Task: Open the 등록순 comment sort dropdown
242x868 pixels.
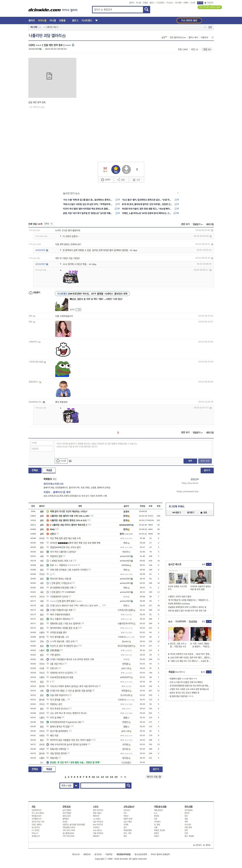Action: coord(48,224)
